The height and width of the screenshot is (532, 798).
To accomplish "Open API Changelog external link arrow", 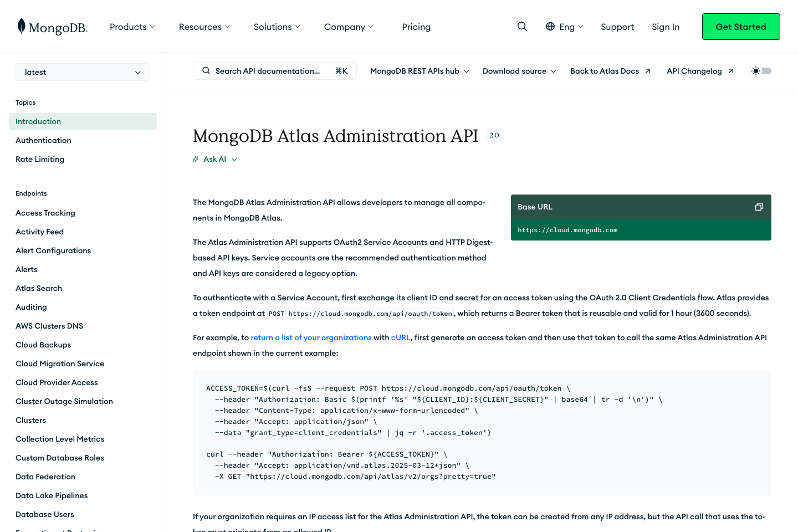I will tap(731, 70).
